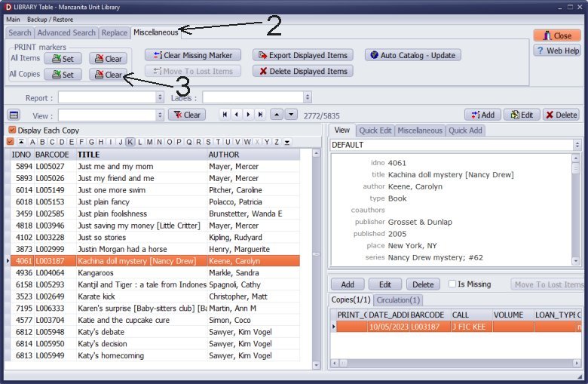Filter titles by letter S
588x384 pixels.
tap(208, 142)
